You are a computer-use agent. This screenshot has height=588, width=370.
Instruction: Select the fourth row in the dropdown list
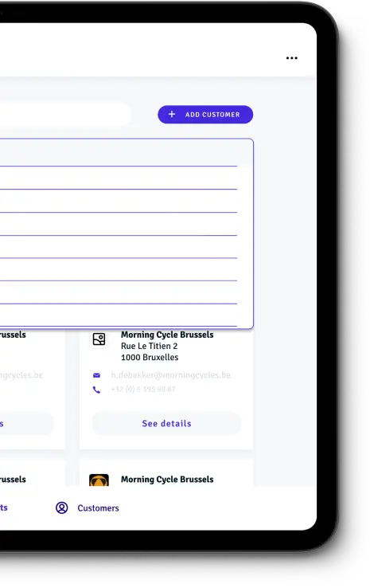(119, 224)
